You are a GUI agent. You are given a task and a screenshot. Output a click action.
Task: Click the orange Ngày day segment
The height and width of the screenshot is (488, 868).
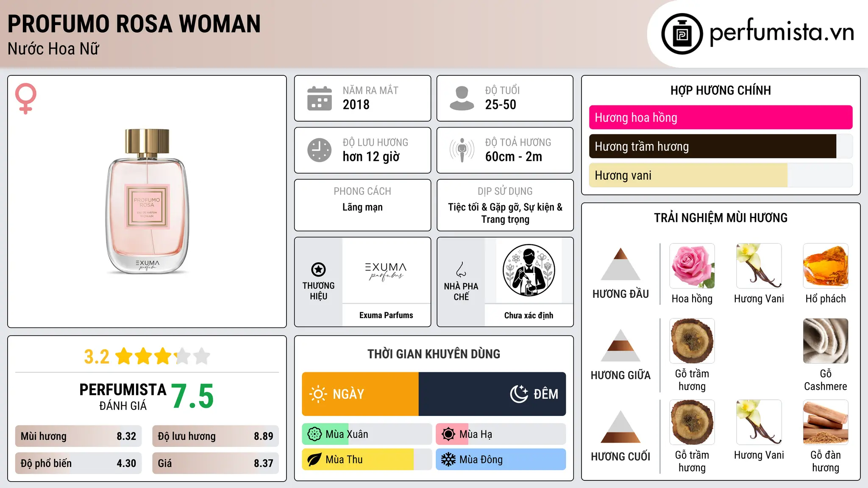360,394
